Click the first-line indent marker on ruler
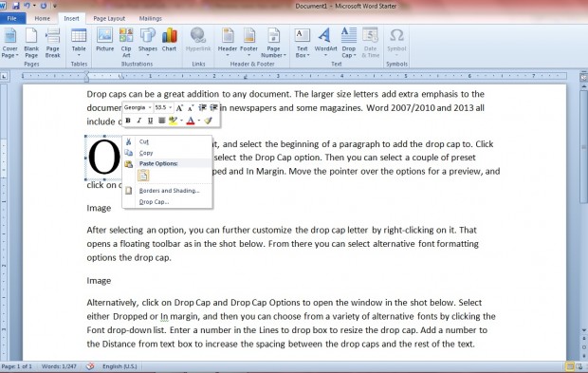This screenshot has height=373, width=588. pyautogui.click(x=86, y=74)
